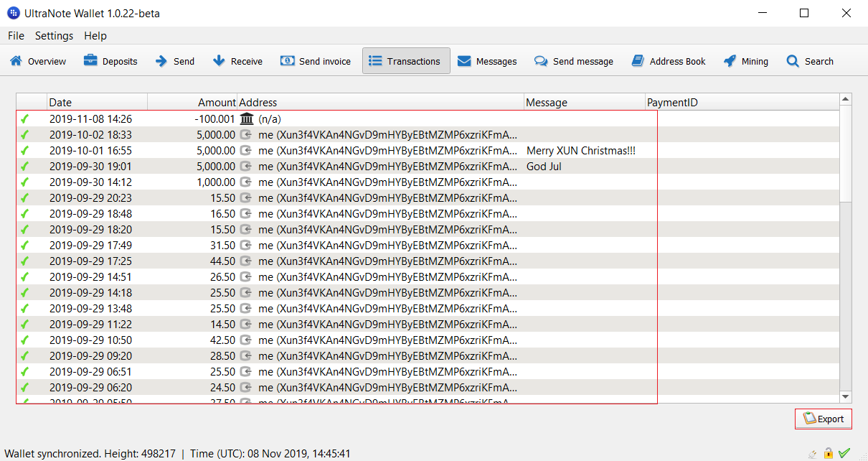Click the incoming transfer icon on the 2019-09-29 17:25 row
This screenshot has height=461, width=868.
(246, 261)
